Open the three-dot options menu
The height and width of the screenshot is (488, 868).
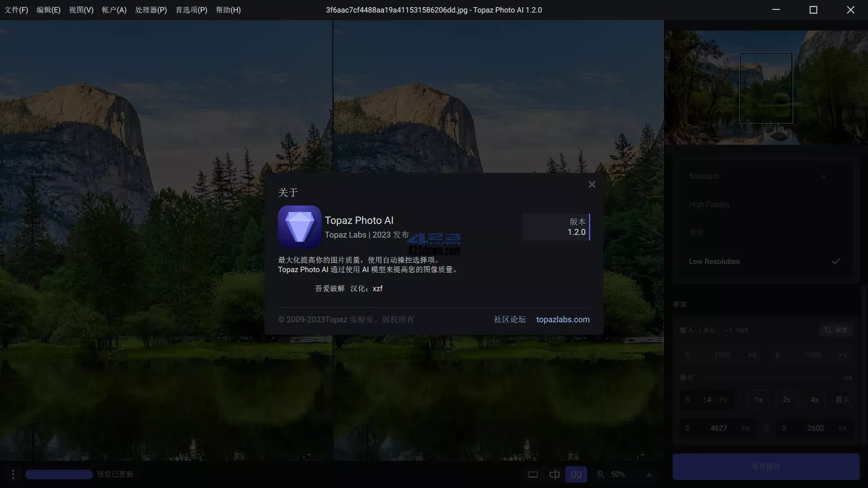coord(13,474)
